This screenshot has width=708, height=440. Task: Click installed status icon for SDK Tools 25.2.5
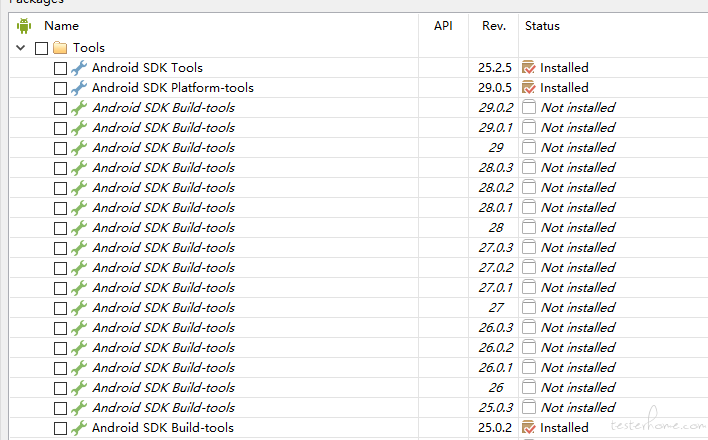pyautogui.click(x=528, y=68)
